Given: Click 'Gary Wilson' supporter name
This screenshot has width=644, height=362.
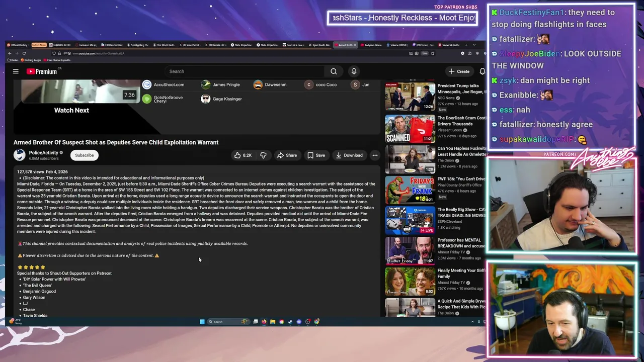Looking at the screenshot, I should point(34,297).
